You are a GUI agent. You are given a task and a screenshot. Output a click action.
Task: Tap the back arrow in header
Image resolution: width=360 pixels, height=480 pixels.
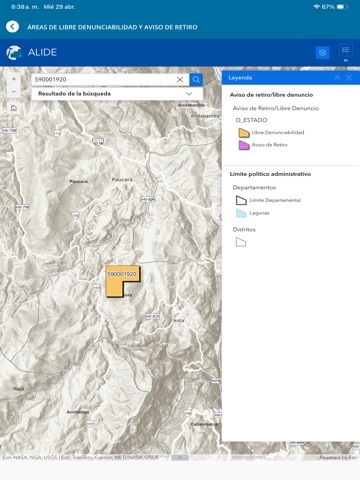point(12,27)
